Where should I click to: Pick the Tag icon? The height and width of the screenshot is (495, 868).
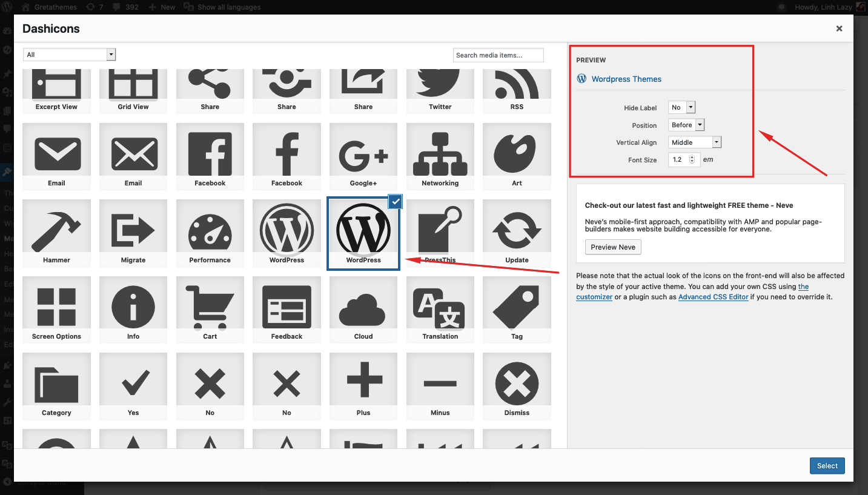(517, 310)
